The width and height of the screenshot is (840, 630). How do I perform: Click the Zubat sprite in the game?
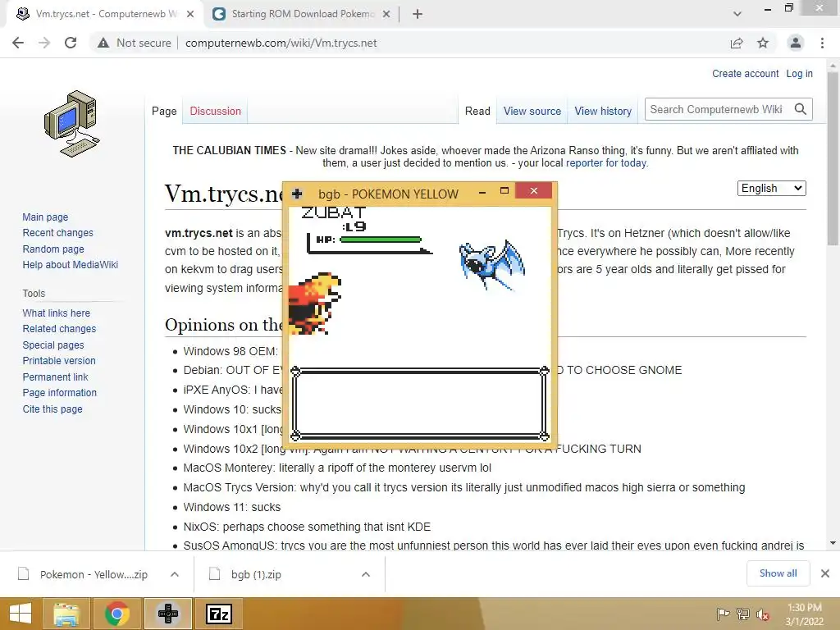click(x=492, y=265)
